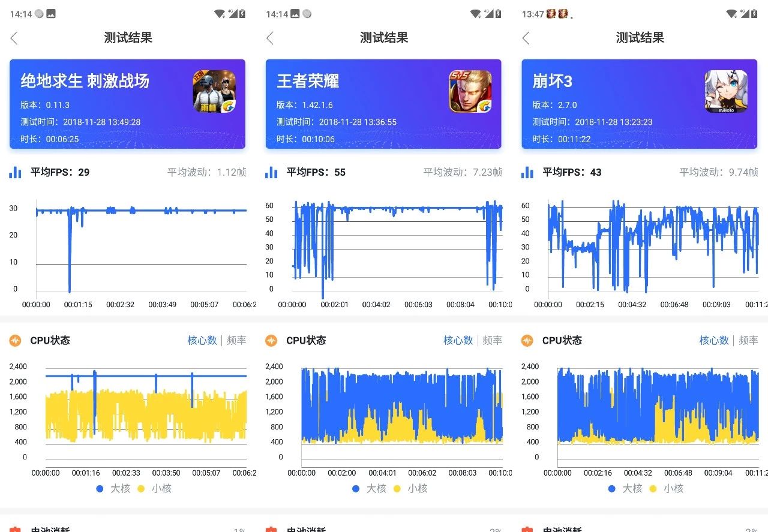Select 测试时间：2018-11-28 13:36:55
This screenshot has width=768, height=532.
point(337,122)
